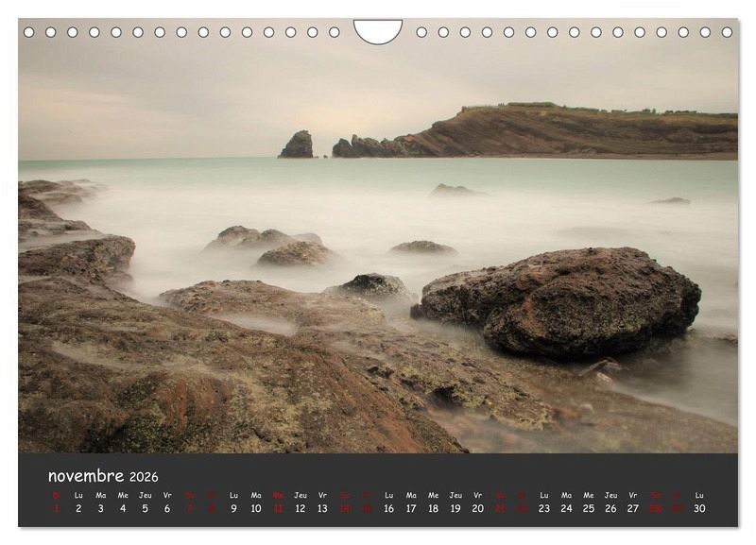Choose date 27 in the date row
Screen dimensions: 756x545
tap(632, 508)
